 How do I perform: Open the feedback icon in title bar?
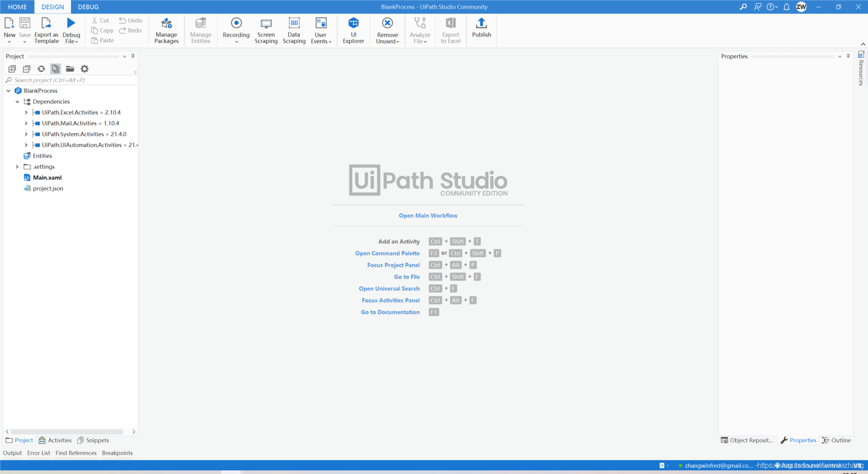758,7
